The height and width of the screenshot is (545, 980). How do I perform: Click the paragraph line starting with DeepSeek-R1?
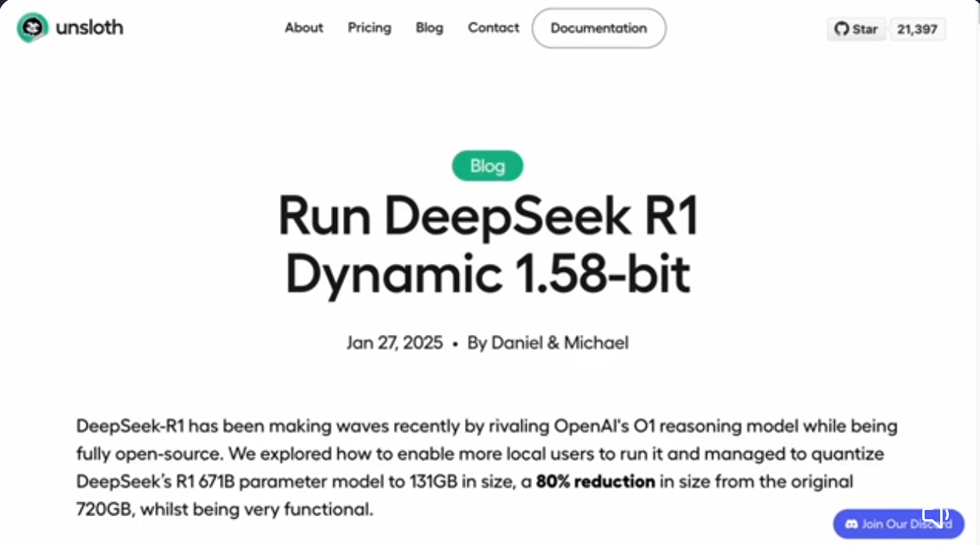click(487, 426)
